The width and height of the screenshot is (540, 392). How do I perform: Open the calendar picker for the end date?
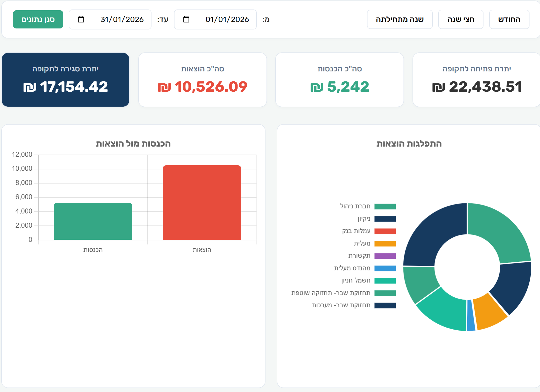(81, 19)
